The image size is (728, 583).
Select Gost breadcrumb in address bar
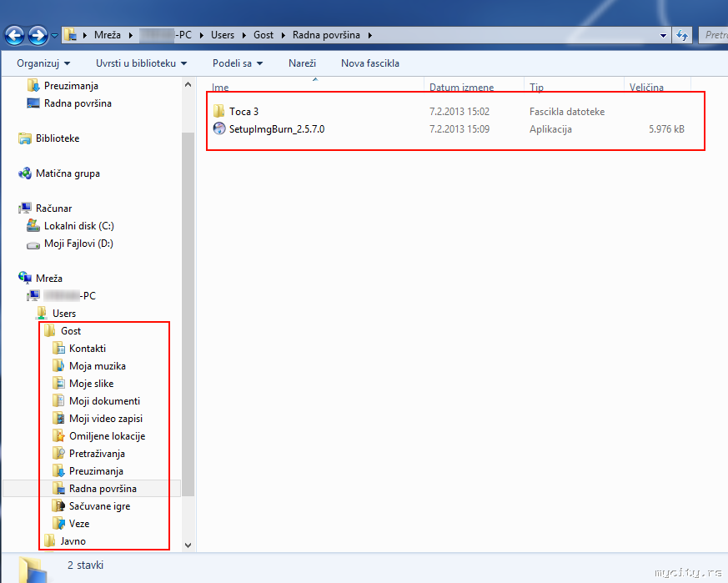264,35
